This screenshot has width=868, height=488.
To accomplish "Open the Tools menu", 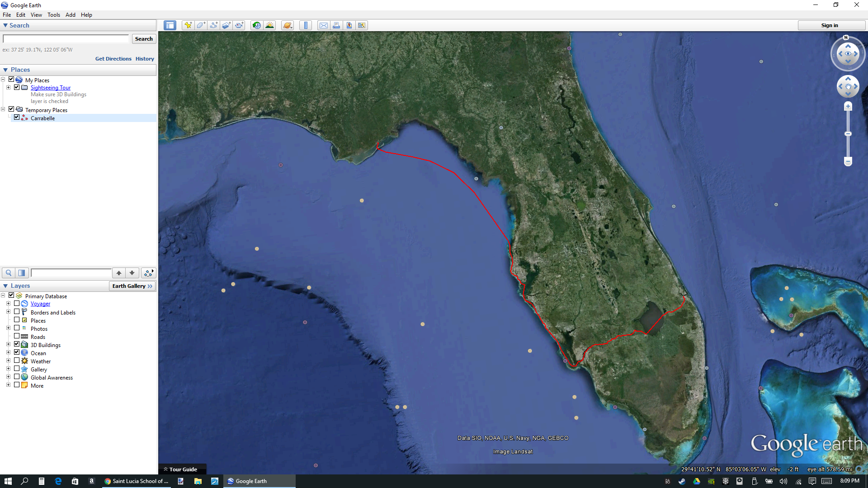I will (54, 14).
